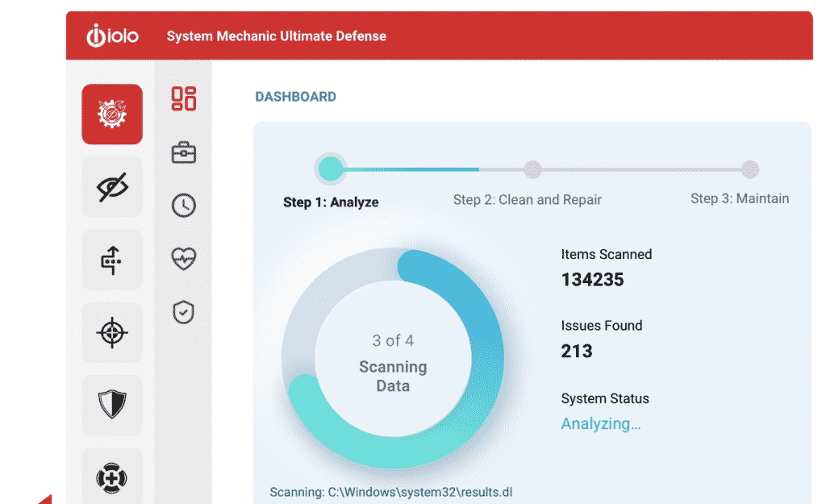Select the crossed-out eye privacy icon

[112, 187]
